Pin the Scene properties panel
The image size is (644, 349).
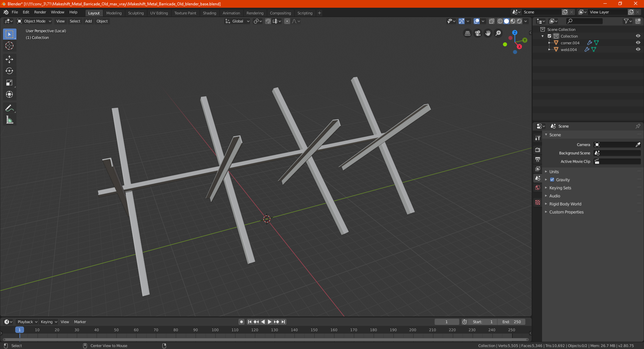pos(638,126)
